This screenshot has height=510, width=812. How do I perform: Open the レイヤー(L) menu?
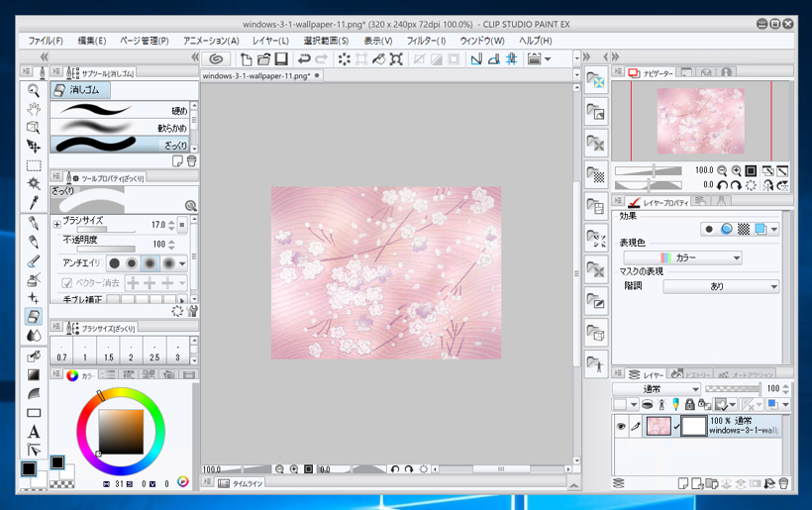[x=270, y=41]
